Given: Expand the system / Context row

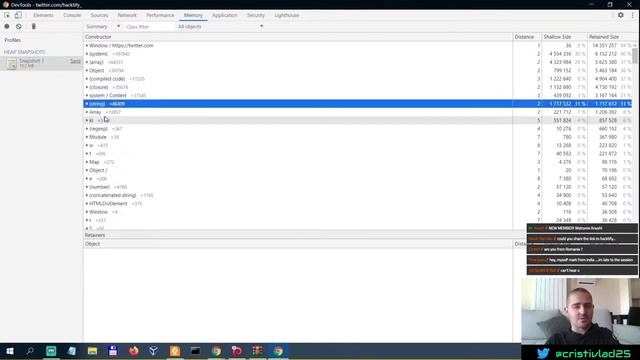Looking at the screenshot, I should (x=87, y=96).
